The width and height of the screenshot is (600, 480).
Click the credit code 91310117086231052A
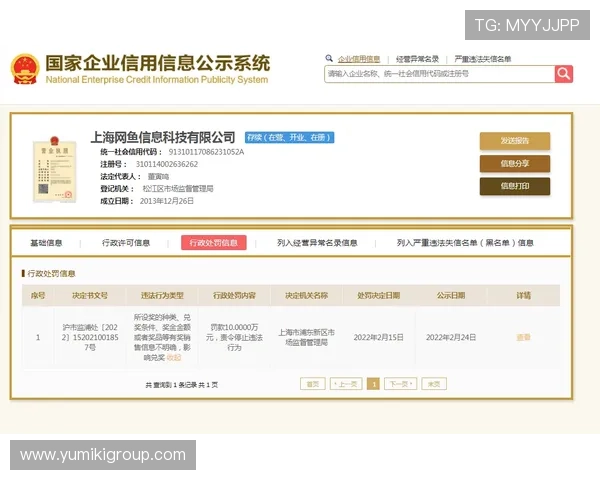(206, 152)
